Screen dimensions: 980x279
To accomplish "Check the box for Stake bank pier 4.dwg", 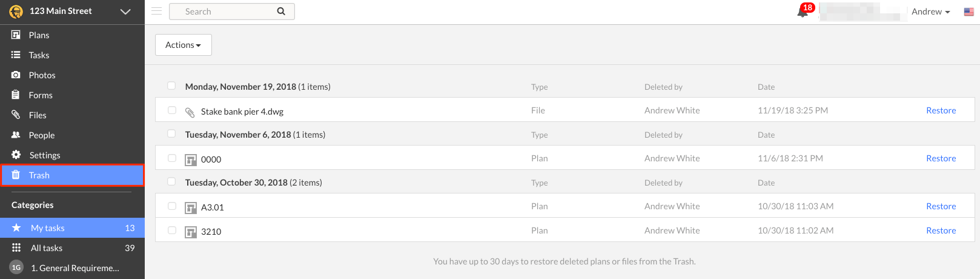I will pos(172,110).
